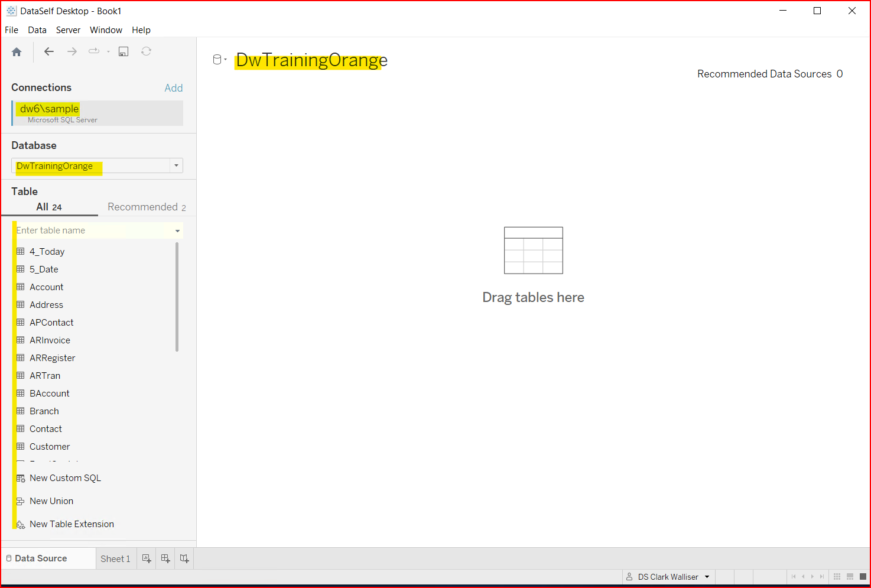The image size is (871, 588).
Task: Click Add next to Connections
Action: [x=173, y=88]
